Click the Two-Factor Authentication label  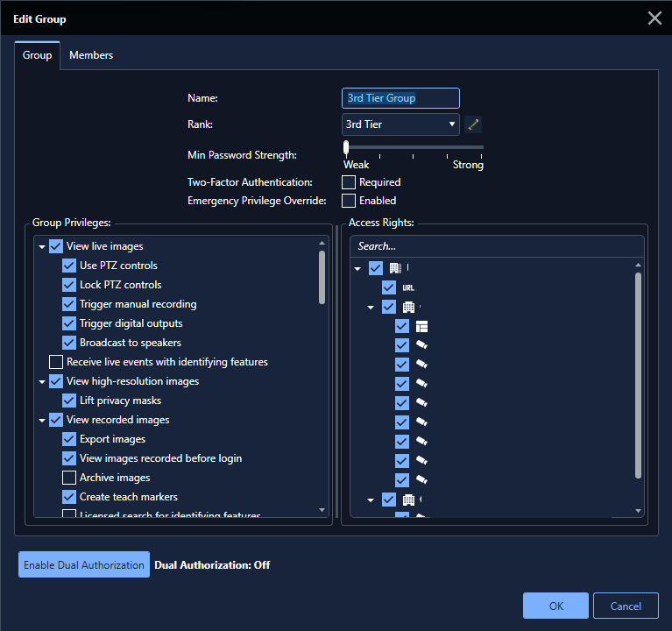[250, 182]
